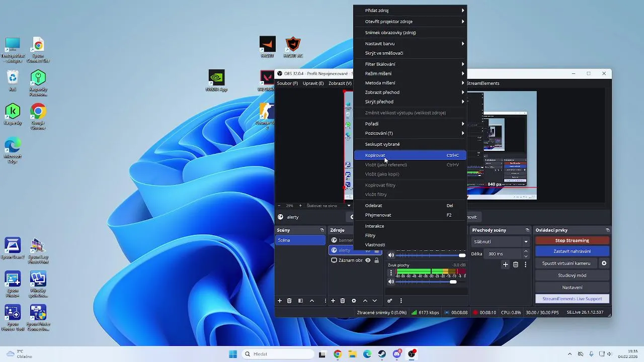This screenshot has width=644, height=362.
Task: Open virtual camera settings gear icon
Action: [604, 263]
